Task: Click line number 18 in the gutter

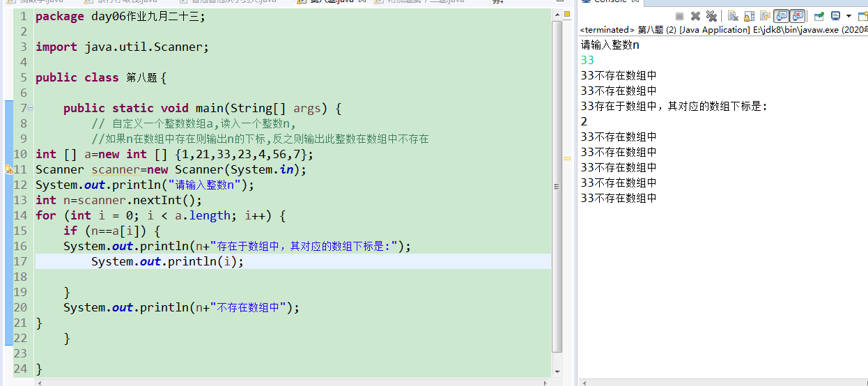Action: (x=20, y=277)
